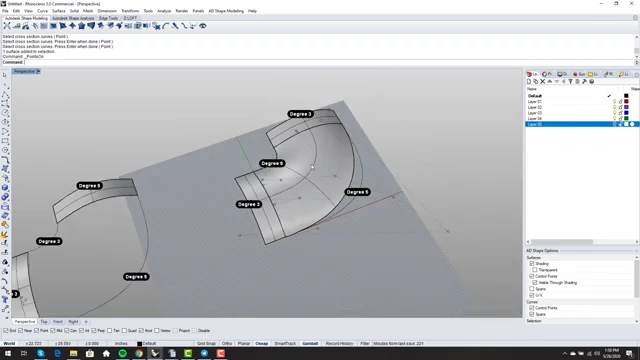Open Spotify from the taskbar
Image resolution: width=640 pixels, height=360 pixels.
click(x=122, y=353)
